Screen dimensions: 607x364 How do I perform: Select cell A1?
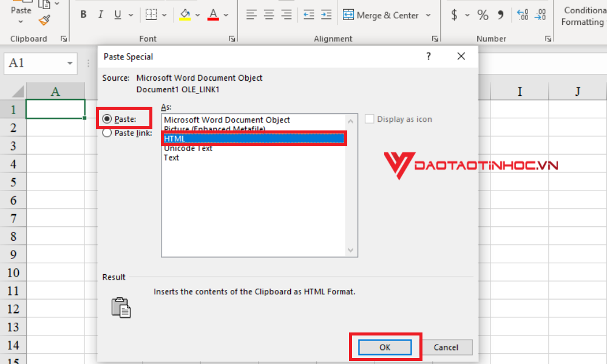(x=55, y=109)
